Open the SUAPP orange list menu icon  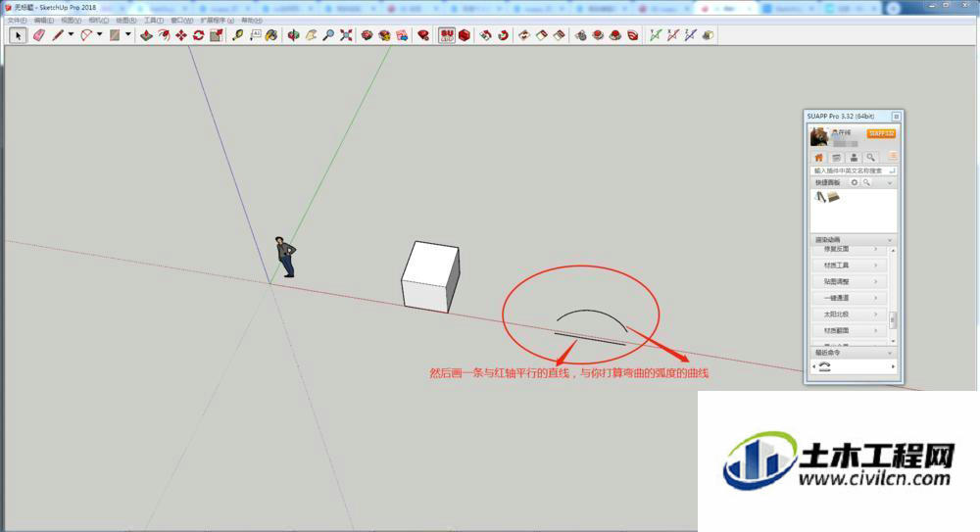pos(892,156)
